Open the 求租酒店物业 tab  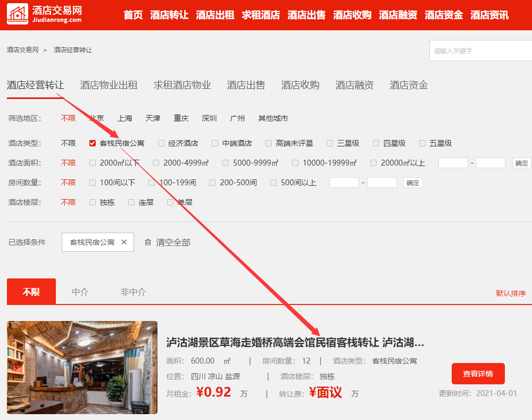[182, 85]
